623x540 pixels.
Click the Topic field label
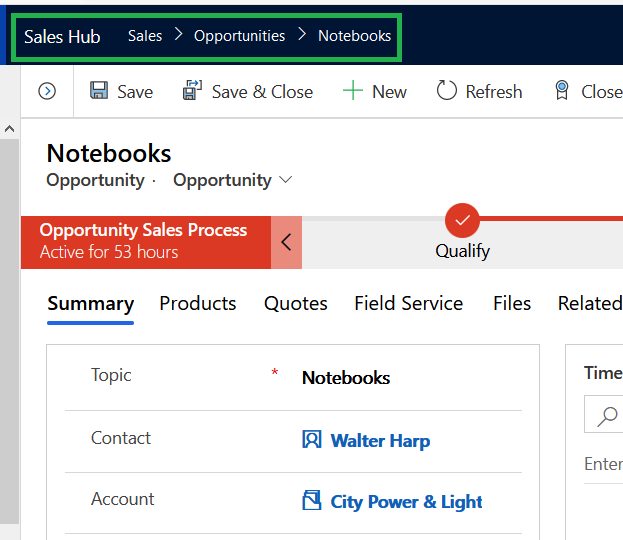pyautogui.click(x=111, y=375)
